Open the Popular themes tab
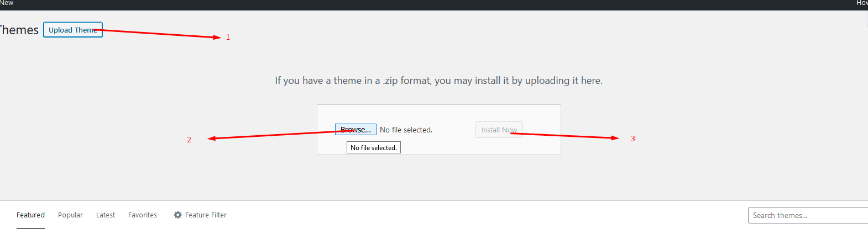Image resolution: width=868 pixels, height=229 pixels. point(70,215)
